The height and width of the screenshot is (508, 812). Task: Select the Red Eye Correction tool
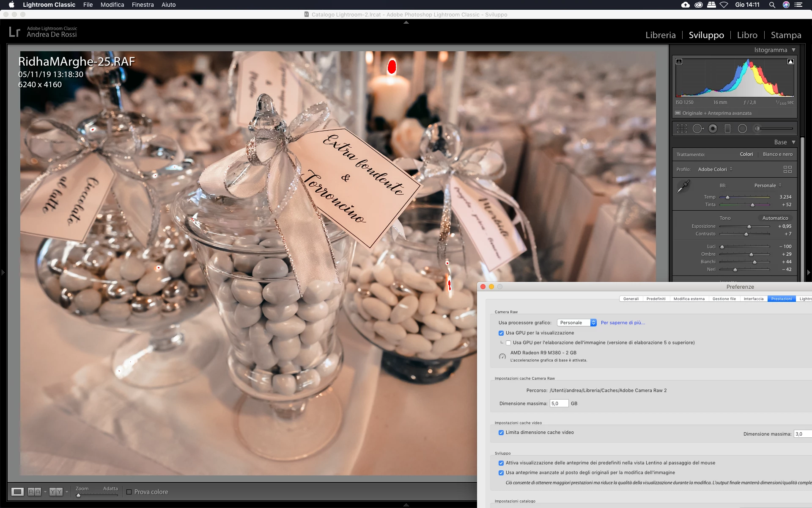pos(713,129)
